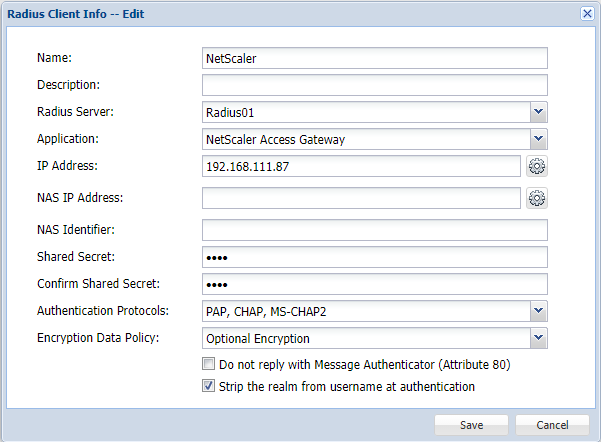The width and height of the screenshot is (601, 442).
Task: Cancel editing the Radius client
Action: [552, 424]
